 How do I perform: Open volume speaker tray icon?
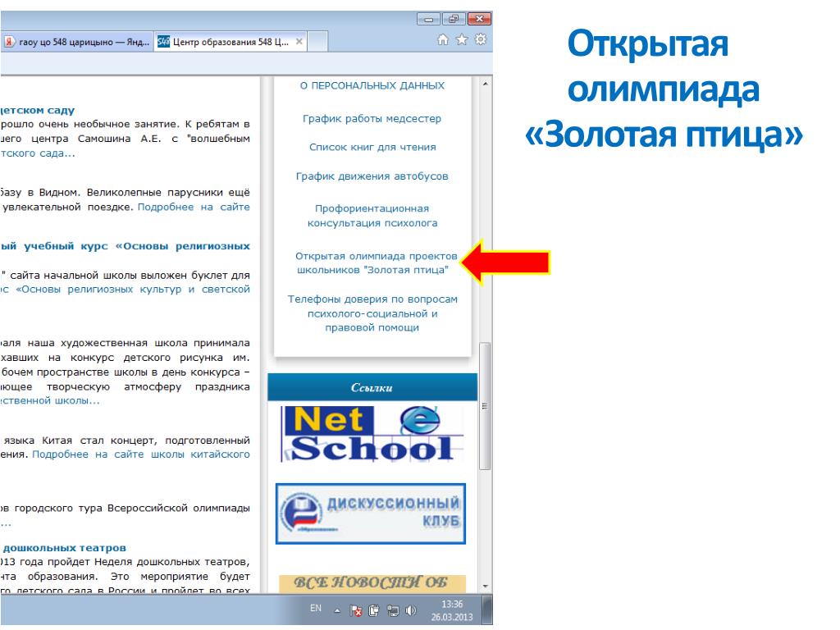(x=411, y=610)
